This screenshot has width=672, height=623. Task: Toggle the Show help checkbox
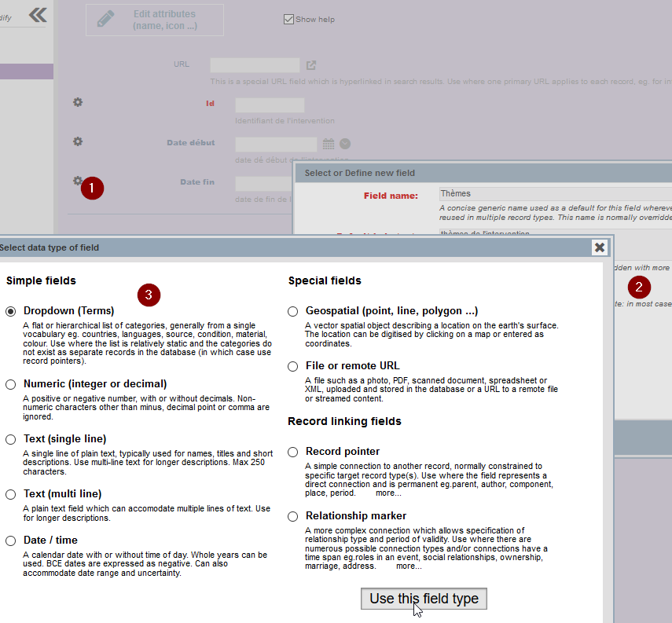(x=288, y=20)
